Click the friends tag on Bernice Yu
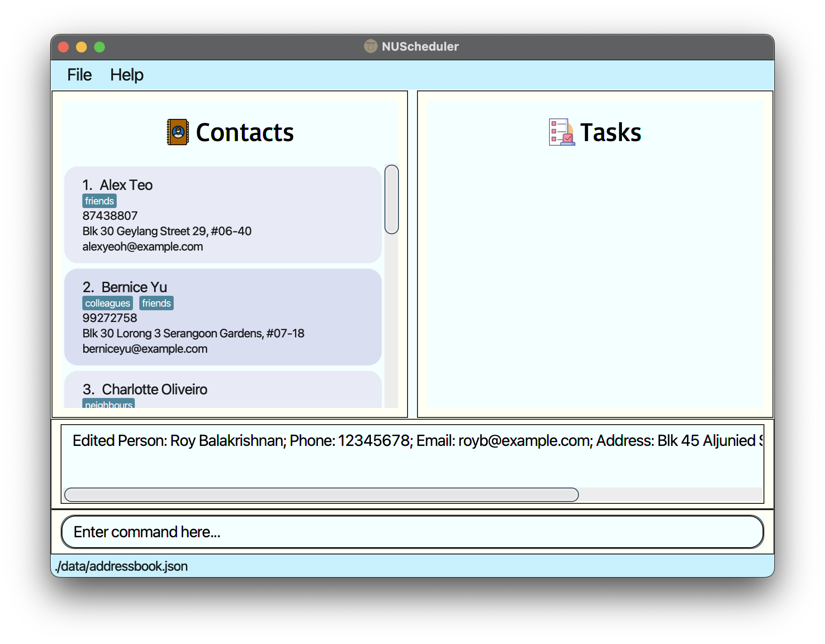Screen dimensions: 825x644 tap(156, 303)
